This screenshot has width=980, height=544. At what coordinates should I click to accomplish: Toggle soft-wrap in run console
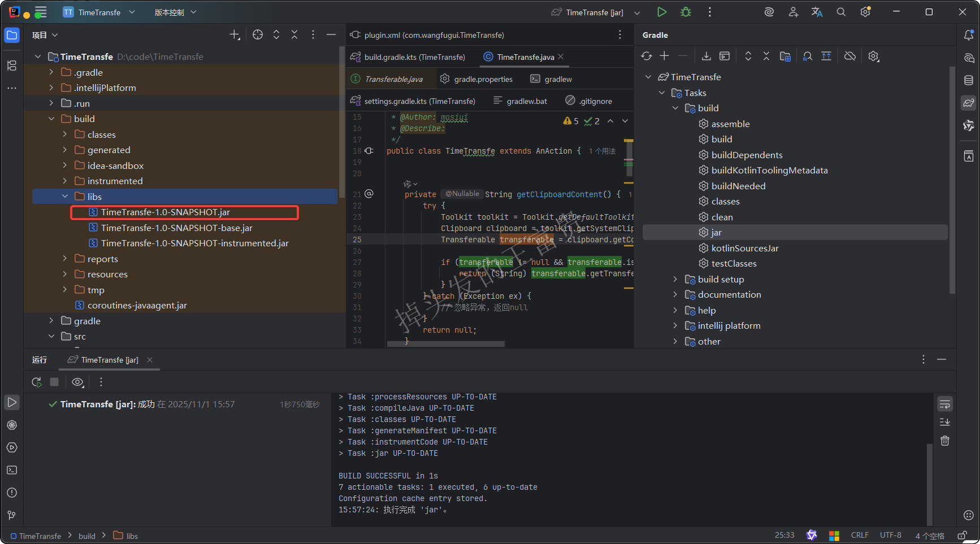click(x=945, y=404)
